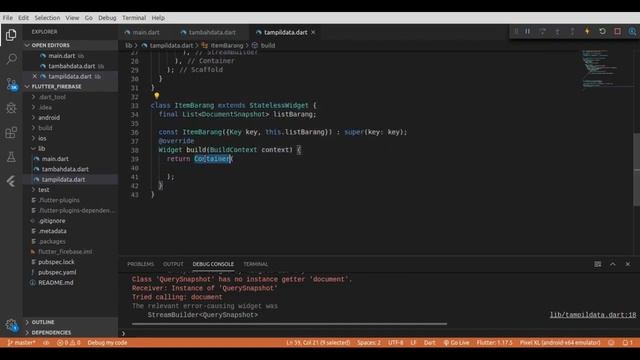
Task: Click the editor vertical scrollbar
Action: pyautogui.click(x=636, y=169)
